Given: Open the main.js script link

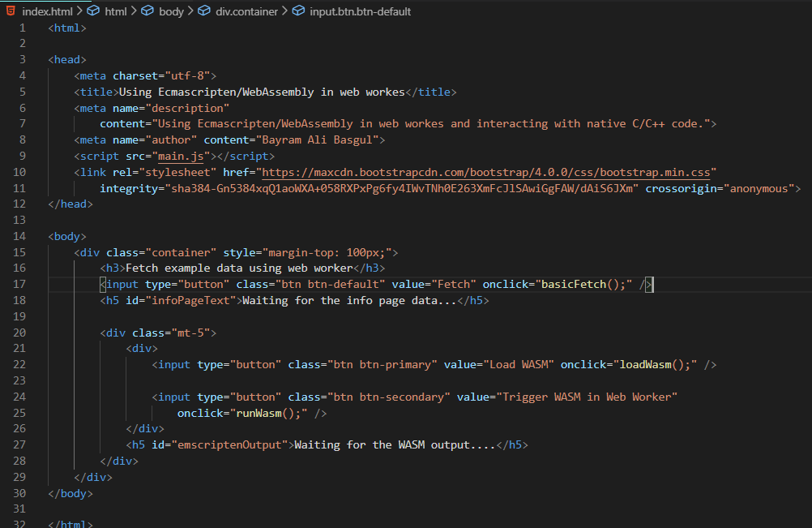Looking at the screenshot, I should (181, 156).
